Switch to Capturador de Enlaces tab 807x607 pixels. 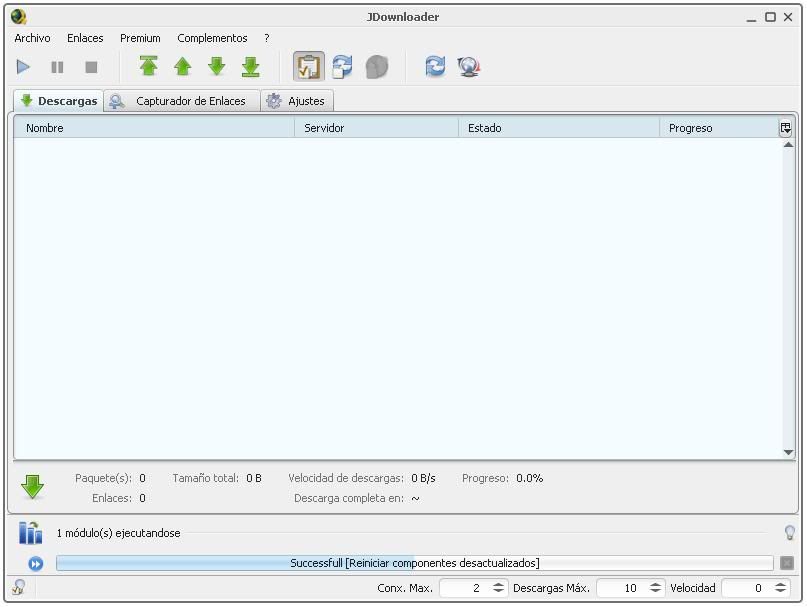pos(180,101)
